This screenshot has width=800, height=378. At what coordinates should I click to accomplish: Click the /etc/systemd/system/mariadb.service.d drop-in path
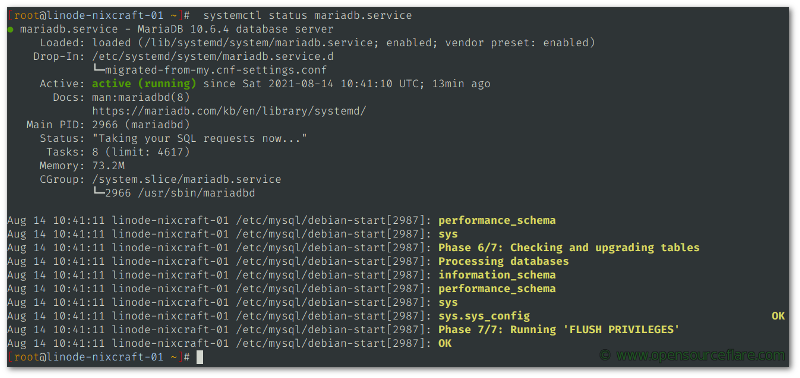click(213, 57)
